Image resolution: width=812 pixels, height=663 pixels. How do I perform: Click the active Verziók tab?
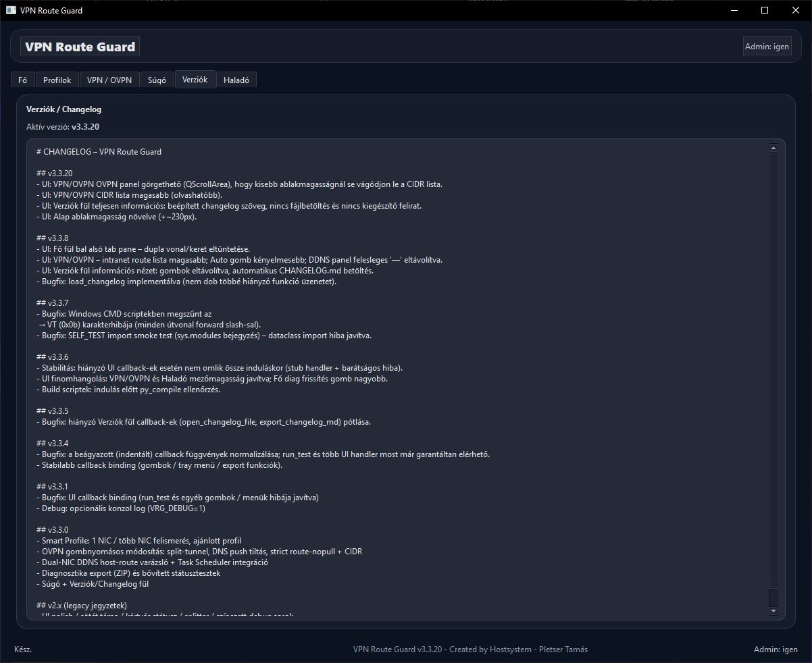tap(195, 80)
